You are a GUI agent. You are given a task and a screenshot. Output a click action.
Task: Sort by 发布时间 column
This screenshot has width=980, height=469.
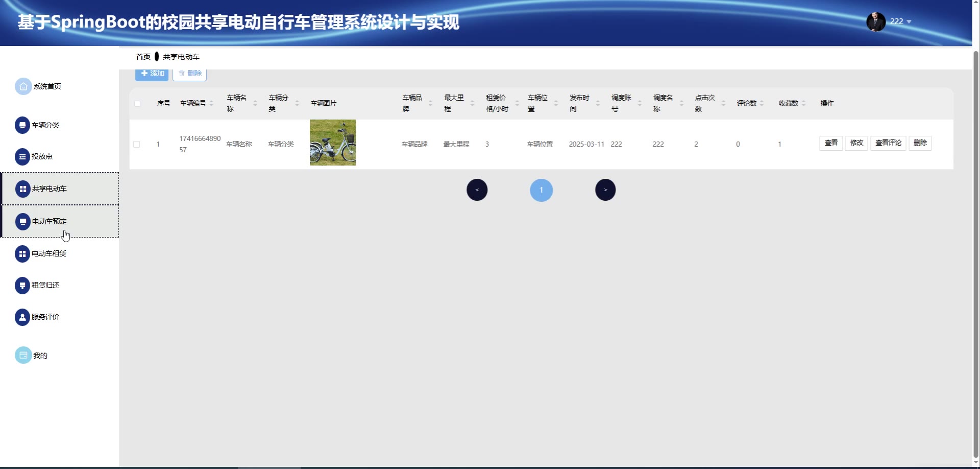pos(598,103)
